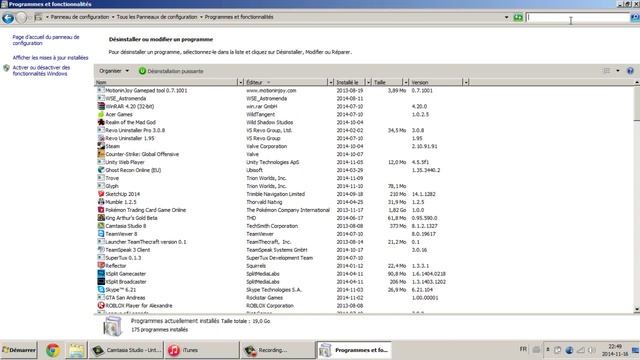Viewport: 640px width, 360px height.
Task: Sort by the Nom column header
Action: click(166, 82)
